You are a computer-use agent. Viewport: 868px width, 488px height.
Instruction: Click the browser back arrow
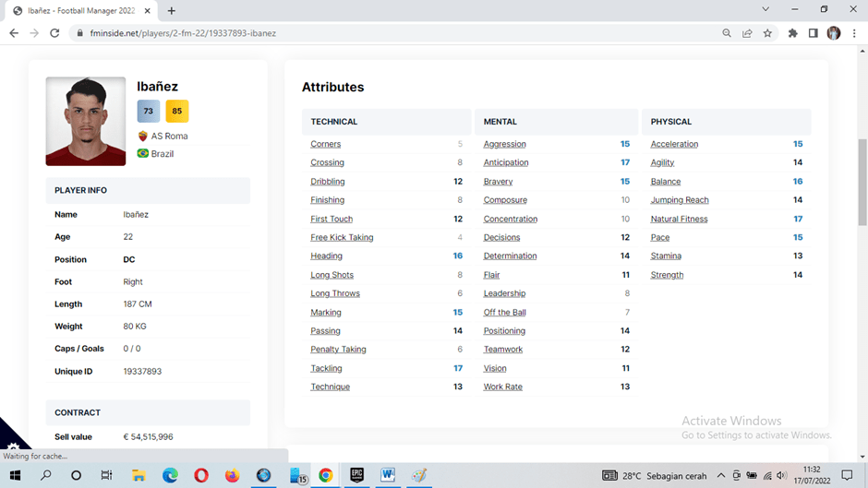point(13,33)
